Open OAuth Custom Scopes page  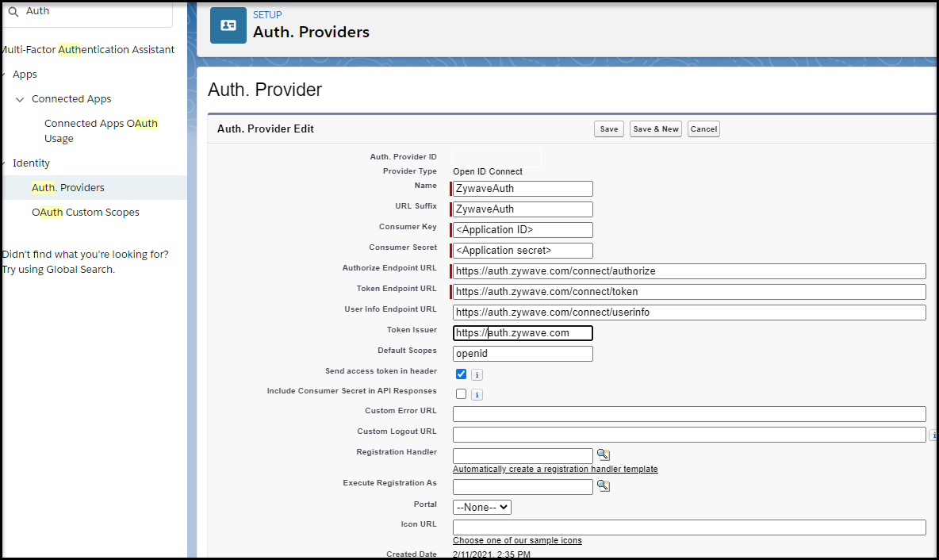(x=86, y=212)
